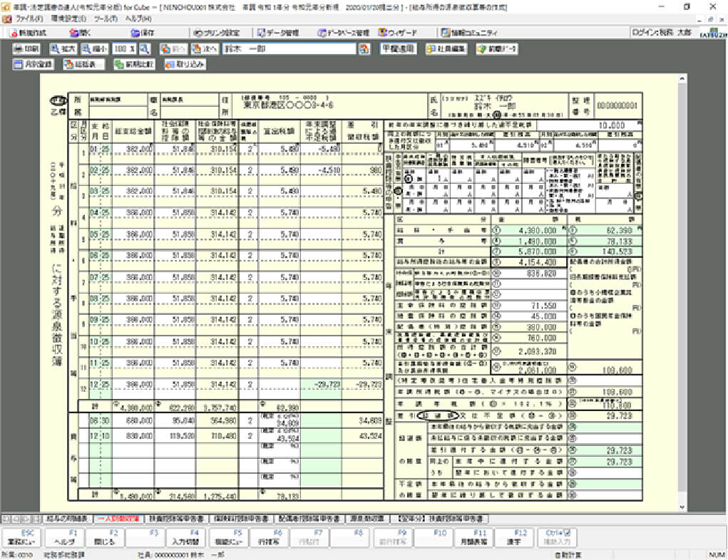Click the 前期比較 toolbar button

click(x=134, y=64)
